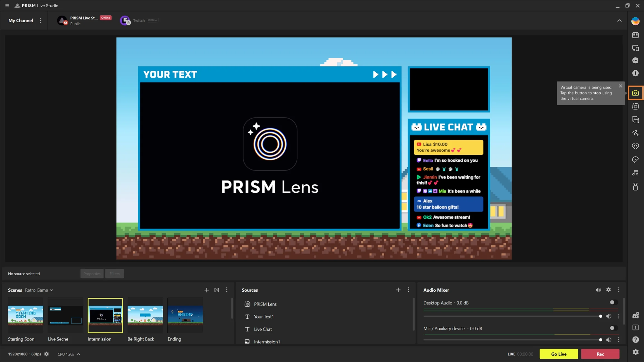This screenshot has height=362, width=644.
Task: Mute all audio in Audio Mixer header
Action: coord(598,290)
